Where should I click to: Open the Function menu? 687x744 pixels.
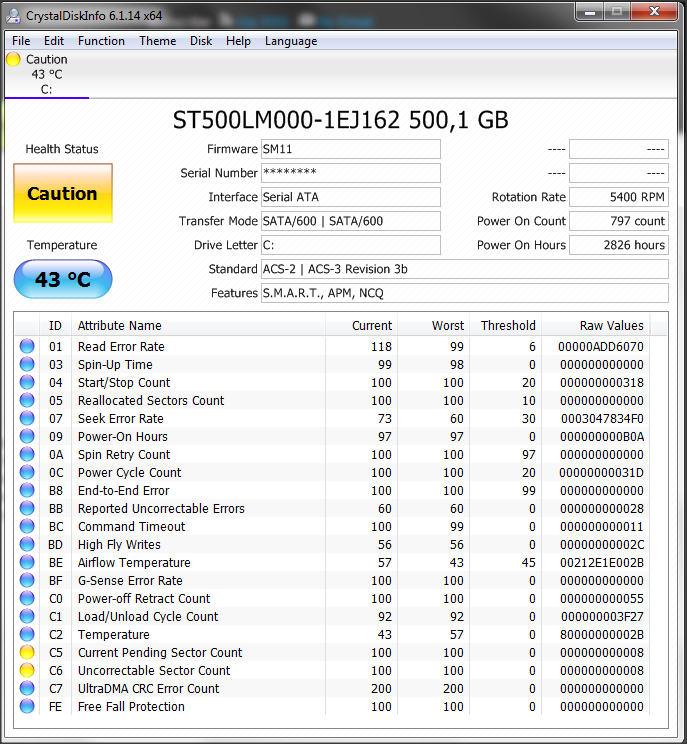pos(101,41)
